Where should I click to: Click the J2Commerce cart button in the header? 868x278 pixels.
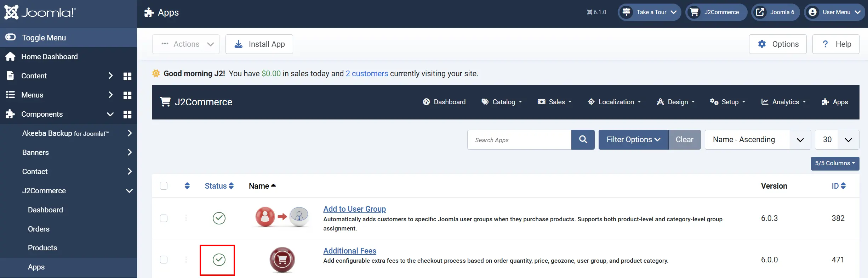coord(716,12)
